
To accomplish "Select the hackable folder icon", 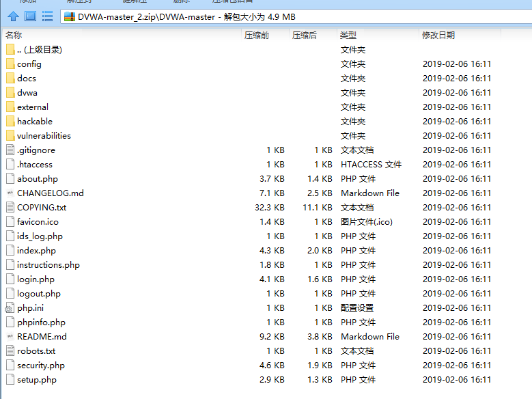I will 10,121.
